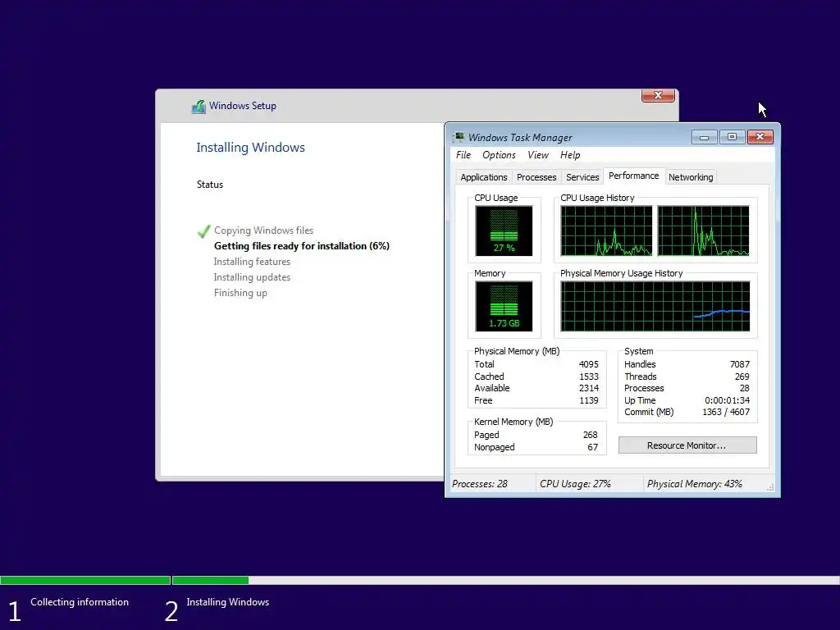Click 'Processes: 28' in the status bar
The image size is (840, 630).
click(479, 484)
